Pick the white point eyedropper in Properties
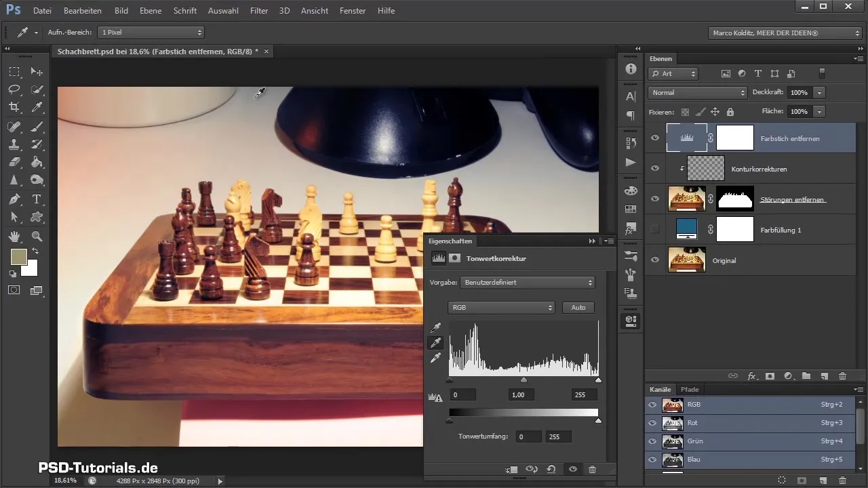The image size is (868, 488). [435, 357]
